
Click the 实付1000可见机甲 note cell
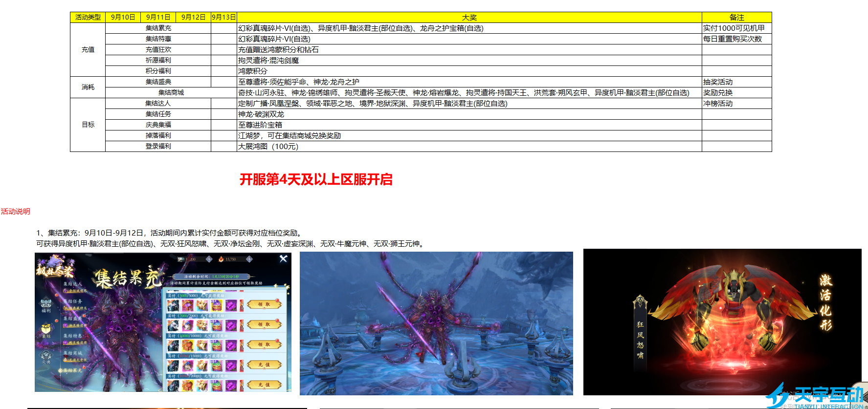tap(737, 28)
